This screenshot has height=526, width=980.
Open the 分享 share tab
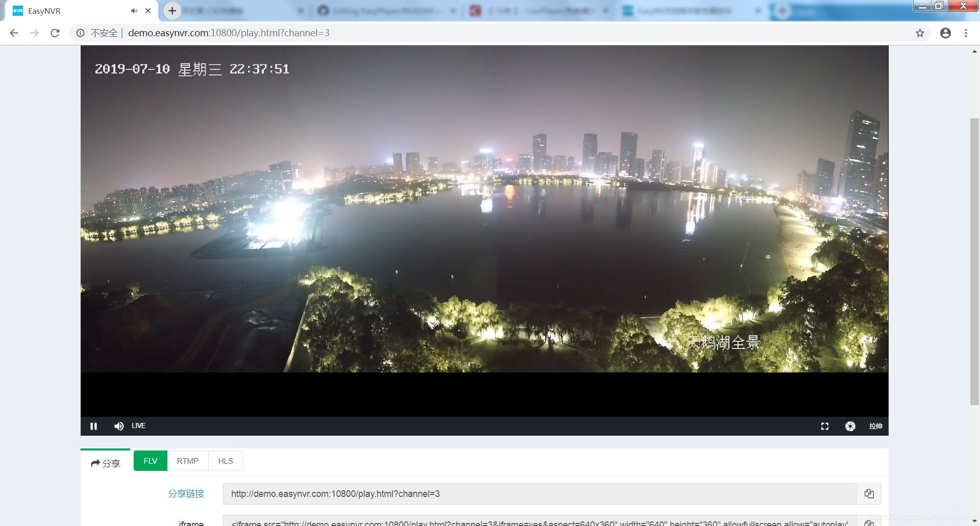(x=106, y=463)
